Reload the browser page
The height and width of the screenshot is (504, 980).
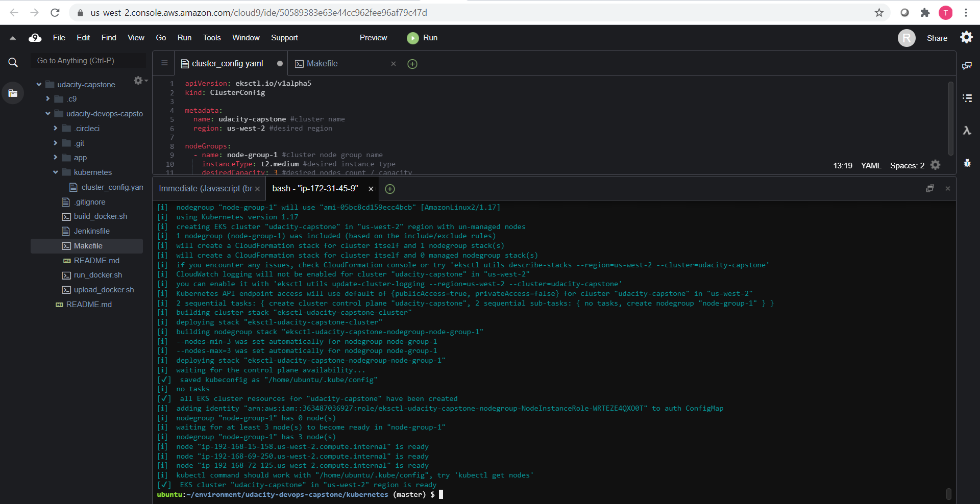pos(55,13)
